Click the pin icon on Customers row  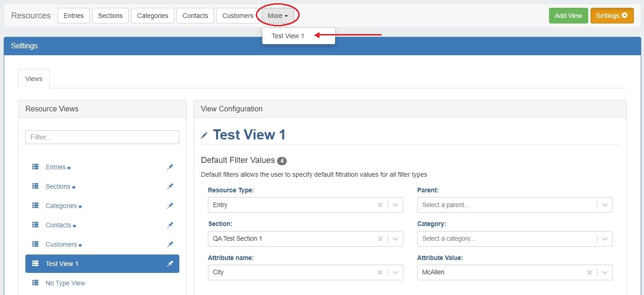click(170, 244)
